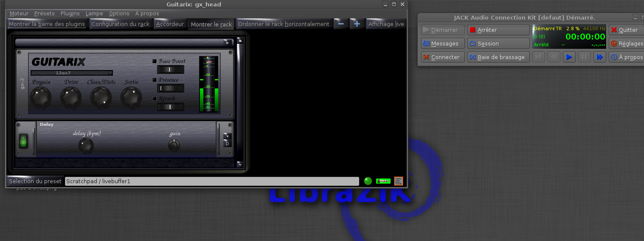Open Réglages in the JACK window
The height and width of the screenshot is (241, 644).
[x=626, y=43]
